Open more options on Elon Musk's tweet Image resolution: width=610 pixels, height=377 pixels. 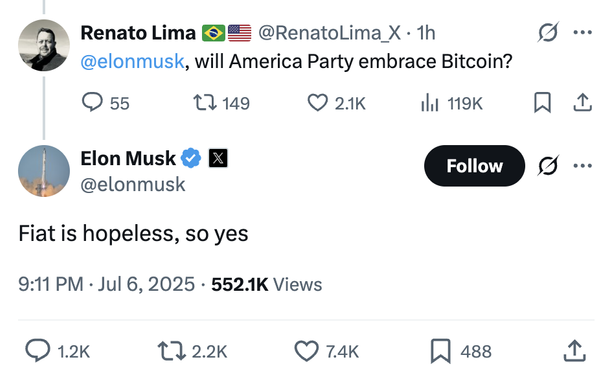[582, 166]
